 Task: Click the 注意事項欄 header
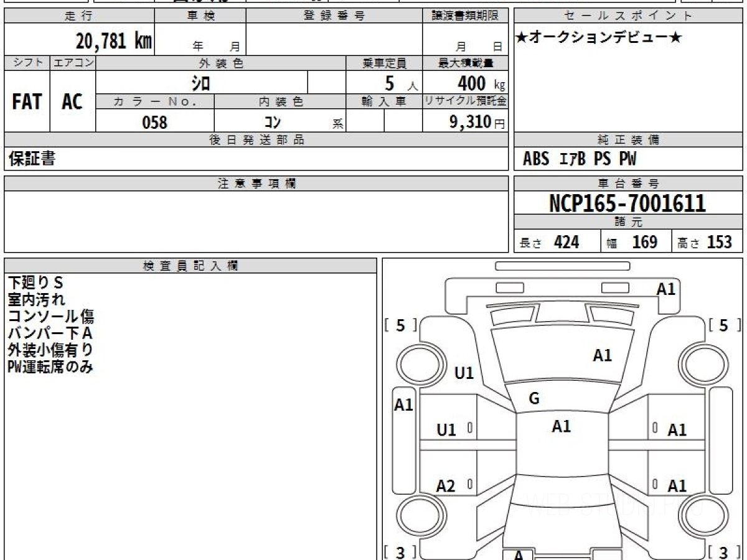tap(256, 184)
